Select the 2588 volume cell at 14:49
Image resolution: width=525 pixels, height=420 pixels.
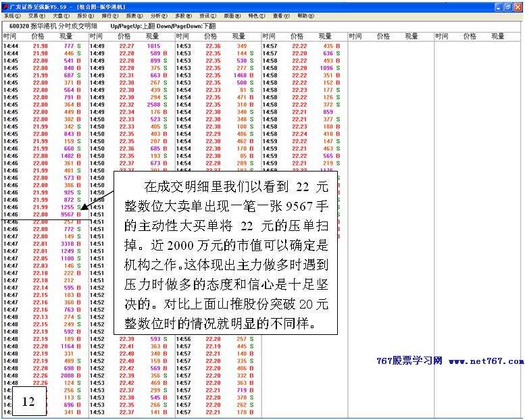154,105
